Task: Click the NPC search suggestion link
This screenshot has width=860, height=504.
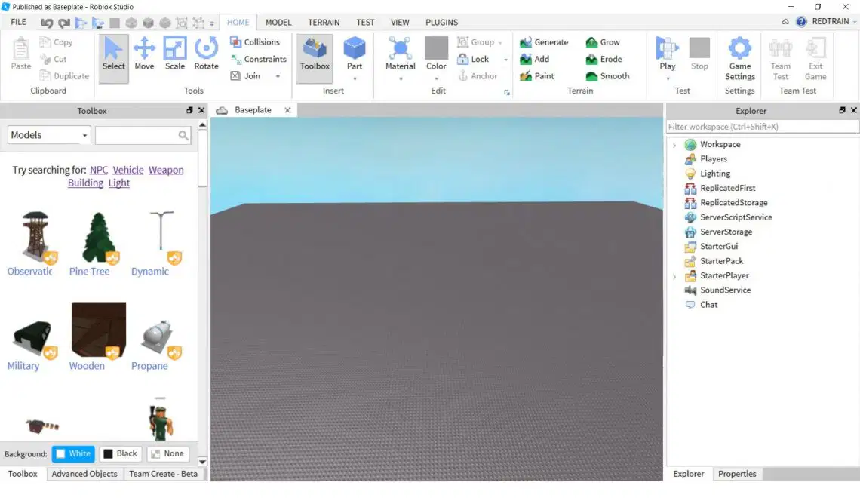Action: click(x=99, y=170)
